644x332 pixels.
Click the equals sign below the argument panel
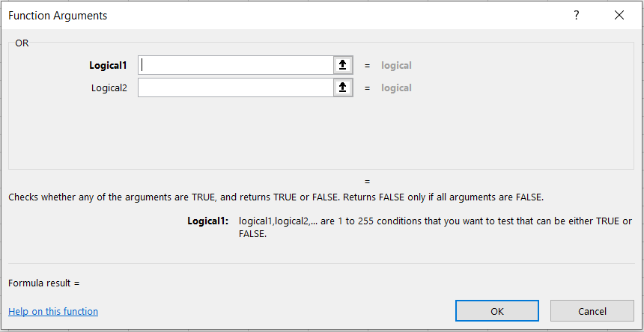click(368, 181)
